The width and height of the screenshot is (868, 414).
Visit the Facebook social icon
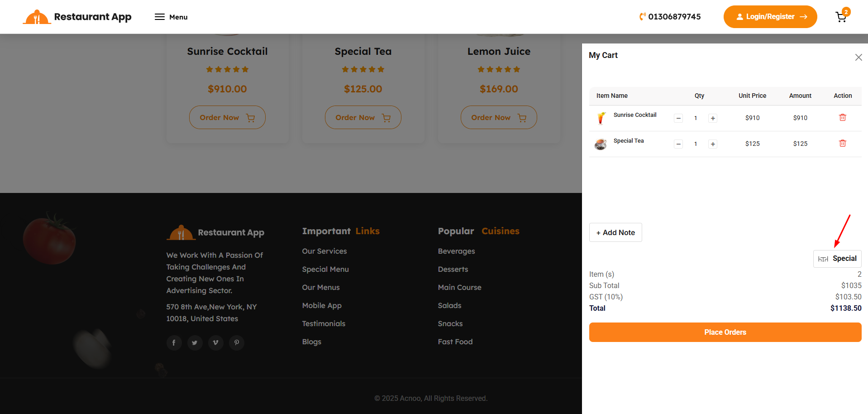click(174, 343)
